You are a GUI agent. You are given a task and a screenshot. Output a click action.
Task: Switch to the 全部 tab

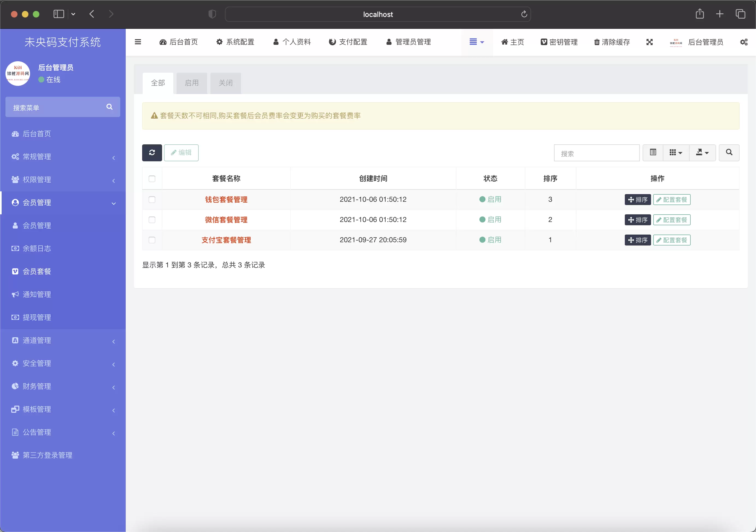(x=158, y=83)
